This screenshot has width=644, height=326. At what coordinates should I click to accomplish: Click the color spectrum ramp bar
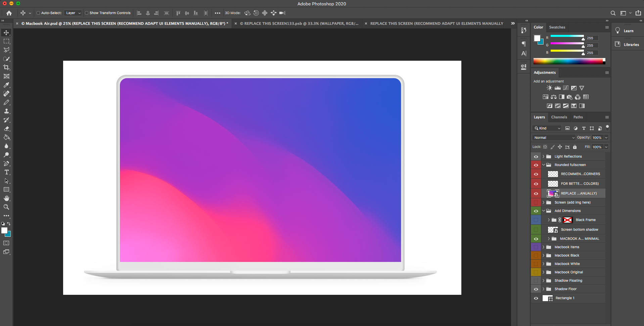point(568,61)
